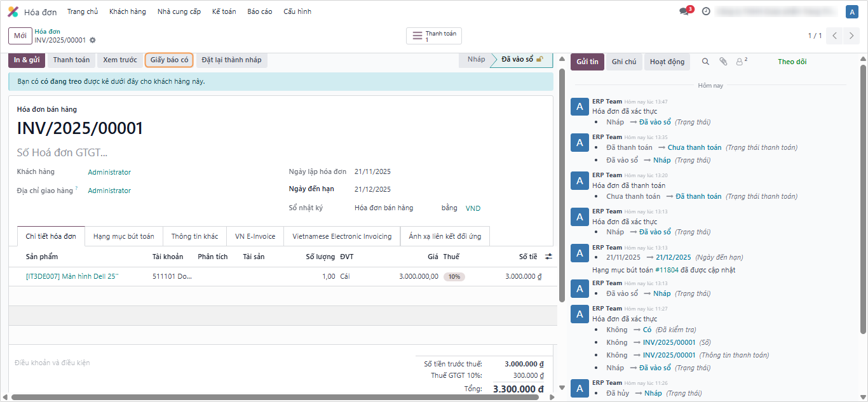Viewport: 868px width, 402px height.
Task: Click the Odoo app logo icon
Action: coord(13,11)
